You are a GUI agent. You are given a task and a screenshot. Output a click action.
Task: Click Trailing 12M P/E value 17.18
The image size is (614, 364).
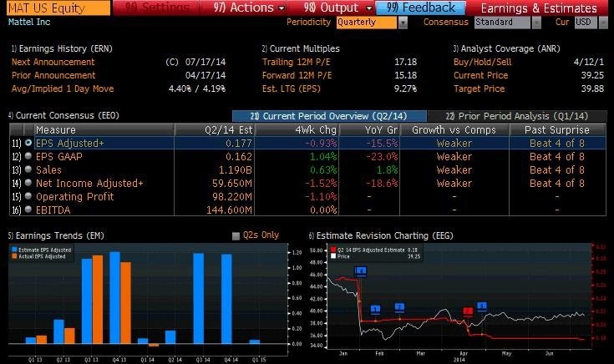[405, 62]
